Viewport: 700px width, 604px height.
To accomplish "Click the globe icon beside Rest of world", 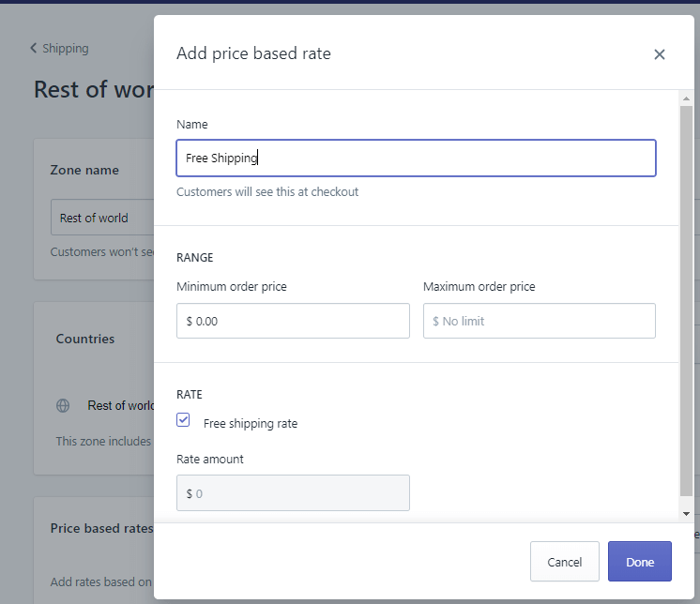I will click(x=63, y=406).
